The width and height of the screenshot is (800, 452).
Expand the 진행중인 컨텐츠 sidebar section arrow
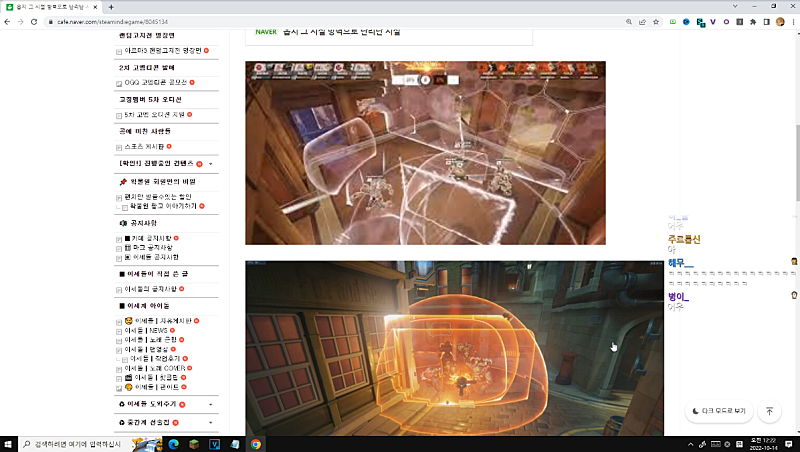[x=211, y=164]
